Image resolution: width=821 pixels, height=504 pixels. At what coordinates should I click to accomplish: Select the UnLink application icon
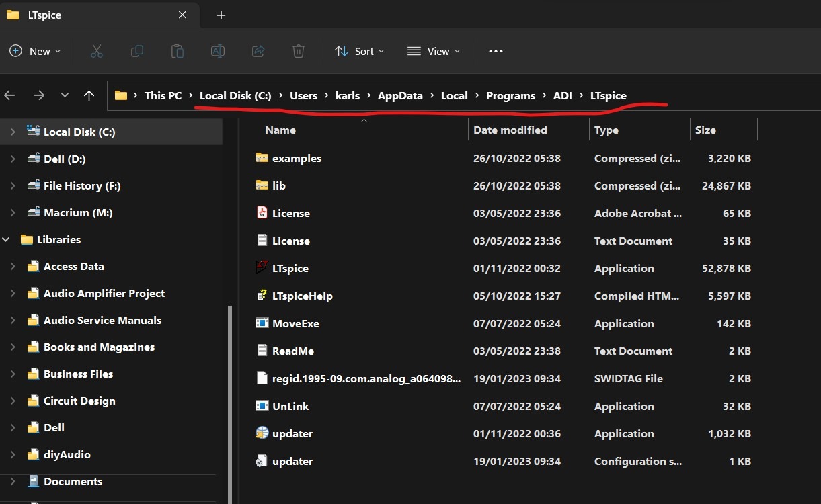pos(262,406)
